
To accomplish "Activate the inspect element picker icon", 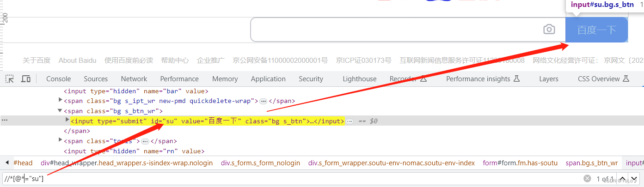I will tap(9, 79).
